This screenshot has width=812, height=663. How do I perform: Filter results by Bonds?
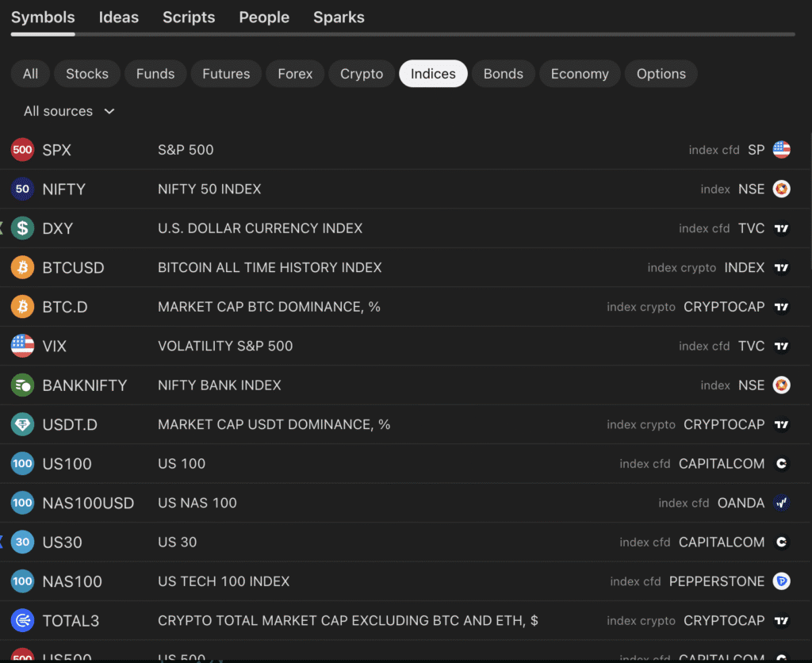pos(504,74)
